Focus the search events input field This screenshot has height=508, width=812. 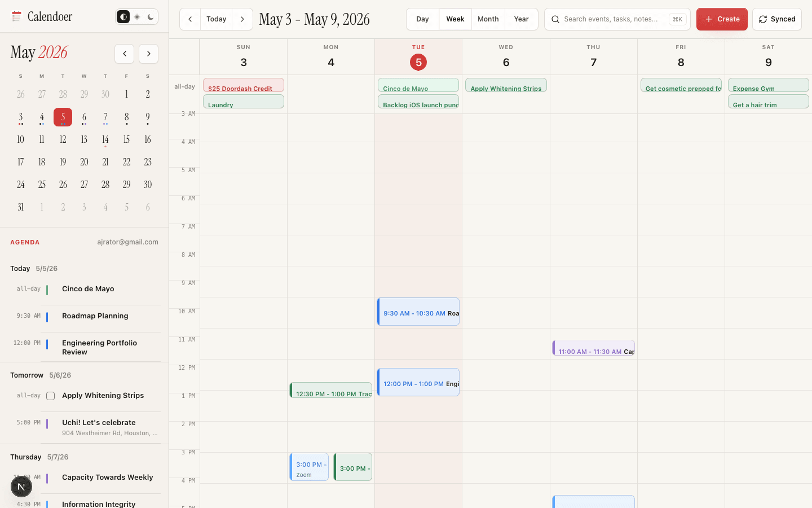(x=617, y=19)
